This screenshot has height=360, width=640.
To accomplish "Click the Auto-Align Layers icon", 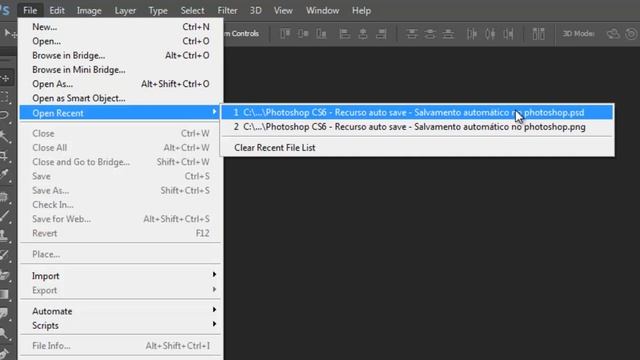I will [538, 33].
